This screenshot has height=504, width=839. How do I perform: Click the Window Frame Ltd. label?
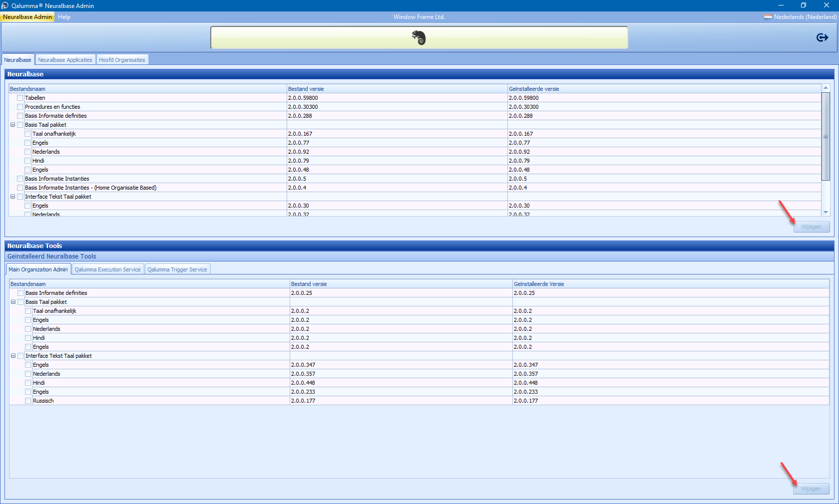click(x=419, y=17)
